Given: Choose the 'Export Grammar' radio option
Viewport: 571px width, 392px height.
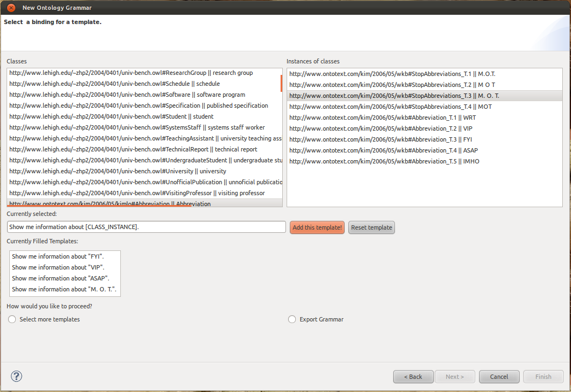Looking at the screenshot, I should [x=292, y=319].
